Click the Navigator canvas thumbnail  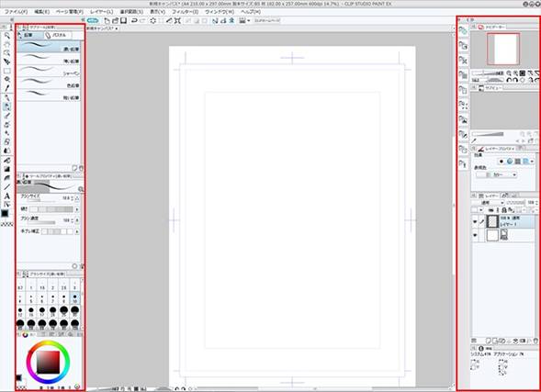[x=503, y=49]
